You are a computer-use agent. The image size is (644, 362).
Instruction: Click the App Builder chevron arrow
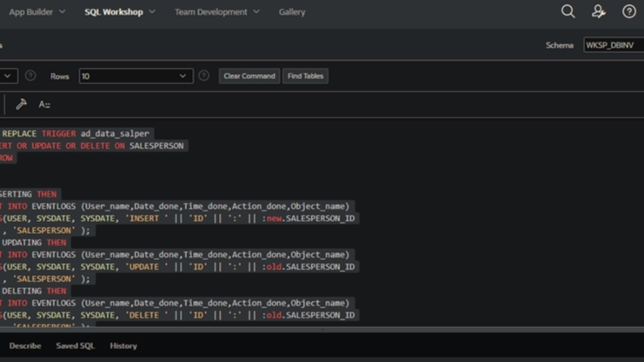click(x=62, y=11)
